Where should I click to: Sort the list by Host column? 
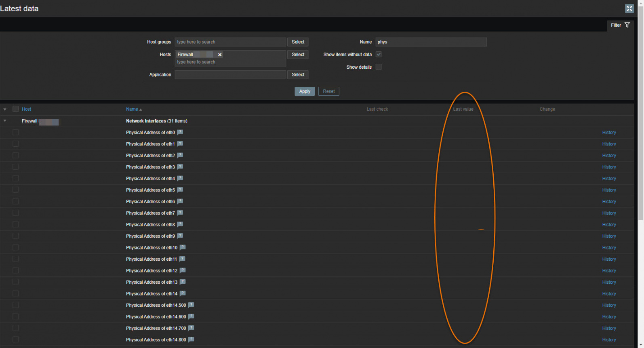[26, 109]
